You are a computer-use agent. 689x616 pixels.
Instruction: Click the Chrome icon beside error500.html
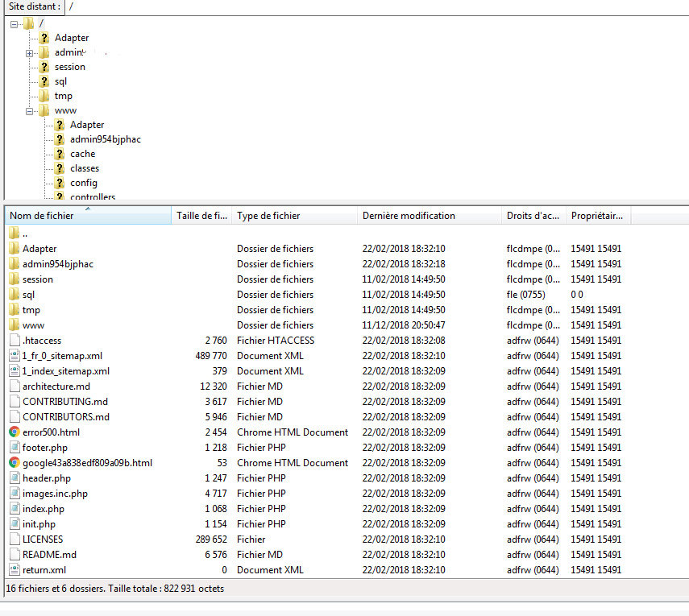point(15,432)
